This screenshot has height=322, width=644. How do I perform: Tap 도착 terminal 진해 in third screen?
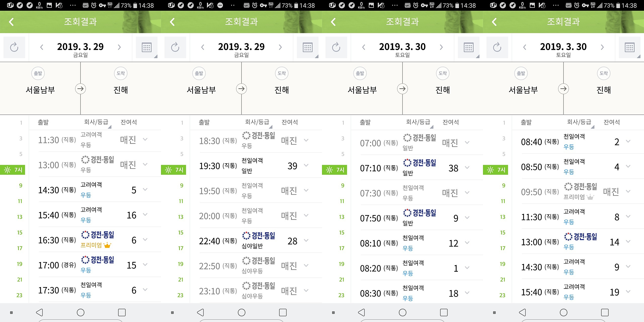[442, 90]
